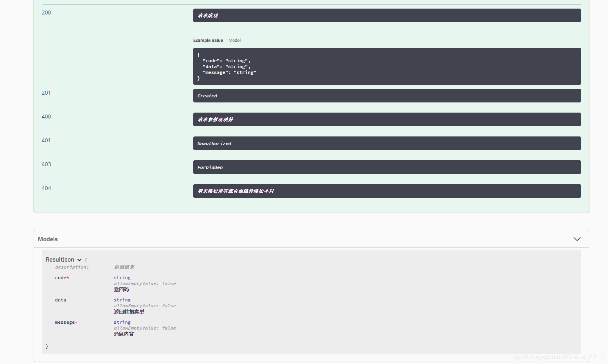Click the 消息内容 description text
The image size is (608, 364).
[124, 334]
